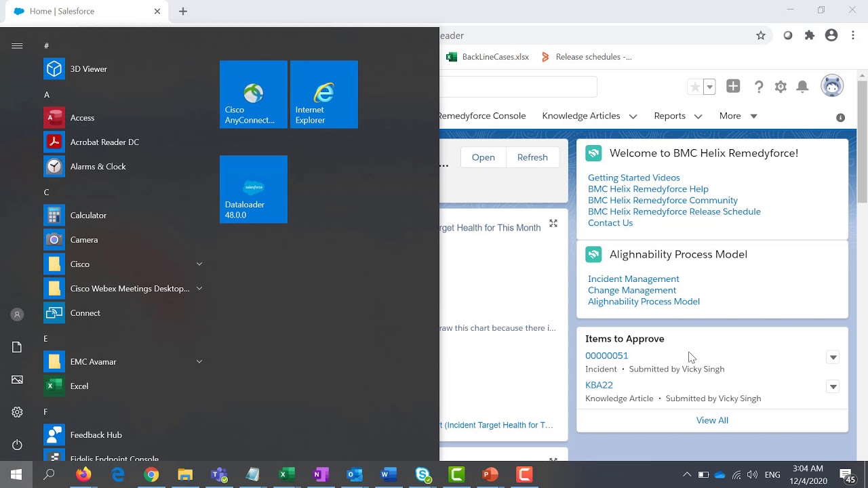This screenshot has width=868, height=488.
Task: Click the info icon right of the navigation bar
Action: click(x=841, y=117)
